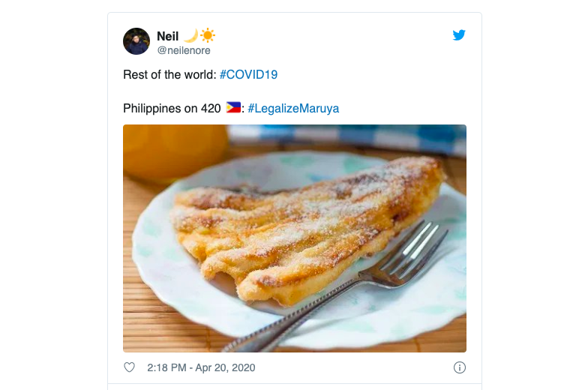588x390 pixels.
Task: Like the tweet with the heart icon
Action: tap(129, 367)
